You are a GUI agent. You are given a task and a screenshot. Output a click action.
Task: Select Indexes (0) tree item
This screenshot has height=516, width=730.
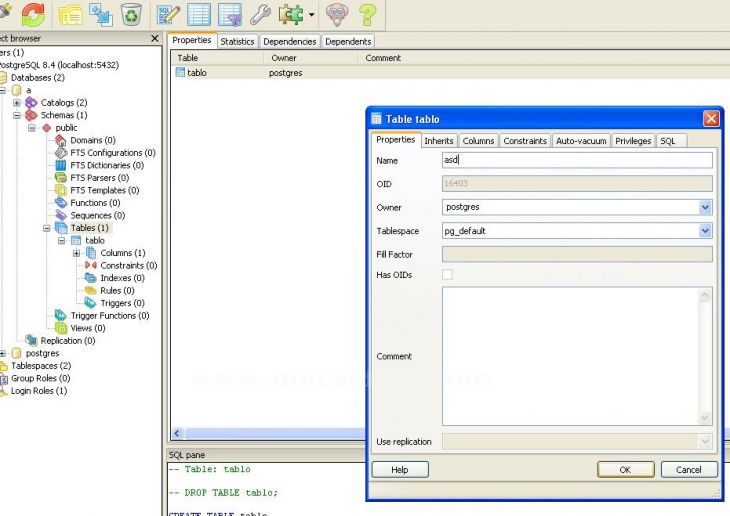point(122,278)
